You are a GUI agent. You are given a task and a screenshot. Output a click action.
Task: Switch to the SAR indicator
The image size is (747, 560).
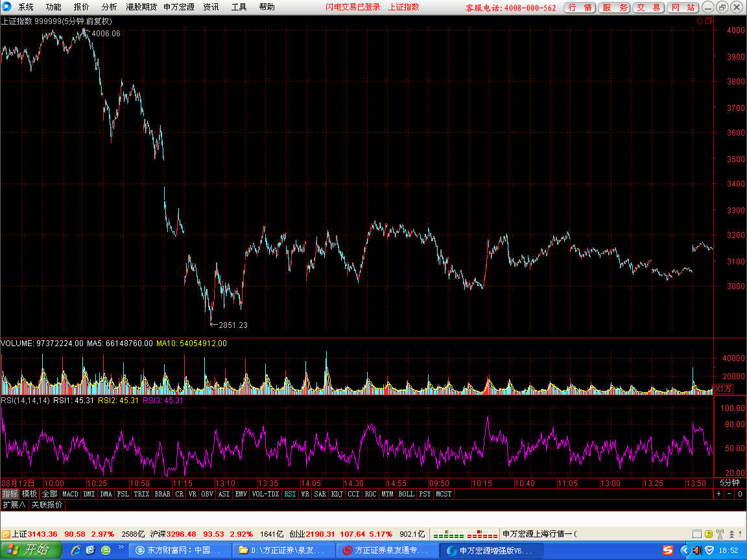point(320,494)
